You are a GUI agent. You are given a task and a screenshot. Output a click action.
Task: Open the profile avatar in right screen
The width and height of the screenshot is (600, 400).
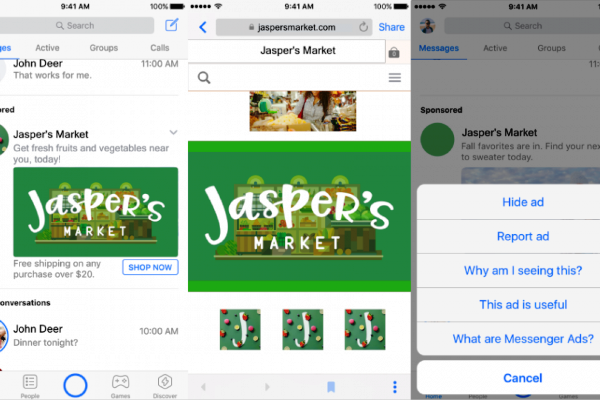tap(427, 26)
